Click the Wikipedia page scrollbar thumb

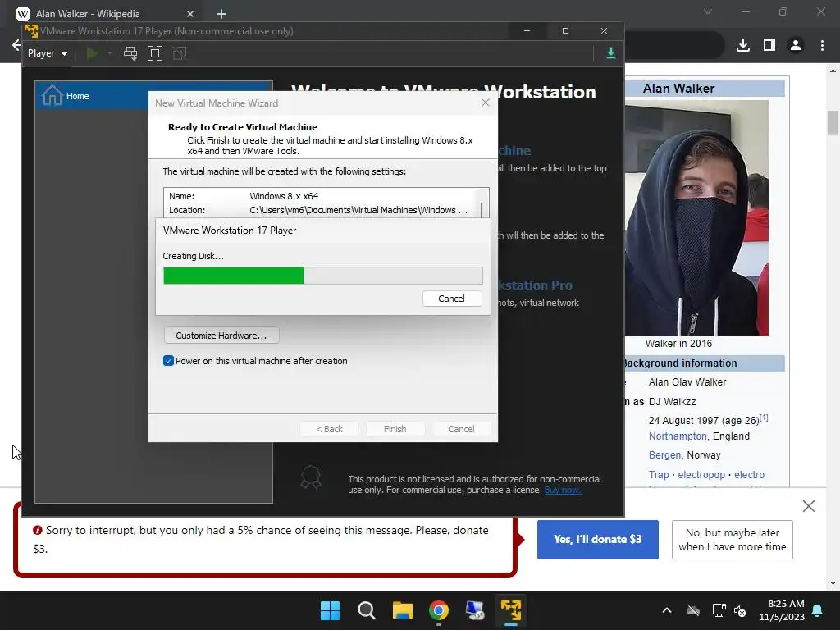(x=833, y=123)
